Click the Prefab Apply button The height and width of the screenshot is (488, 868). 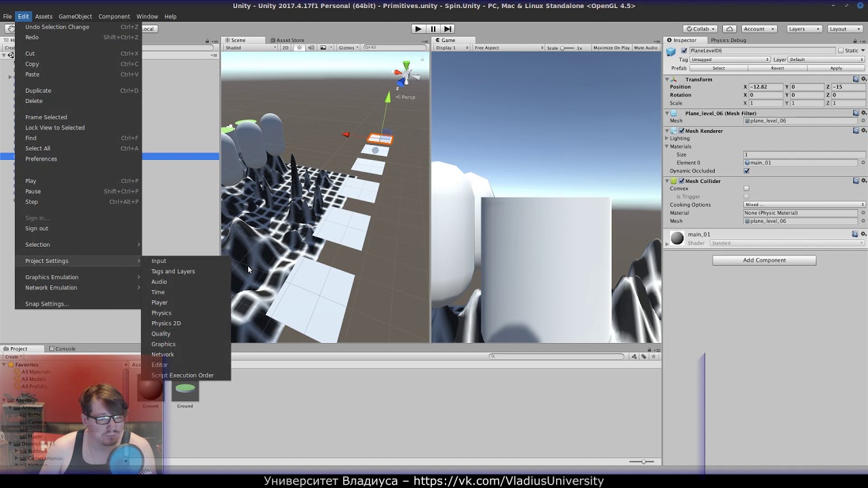point(835,68)
